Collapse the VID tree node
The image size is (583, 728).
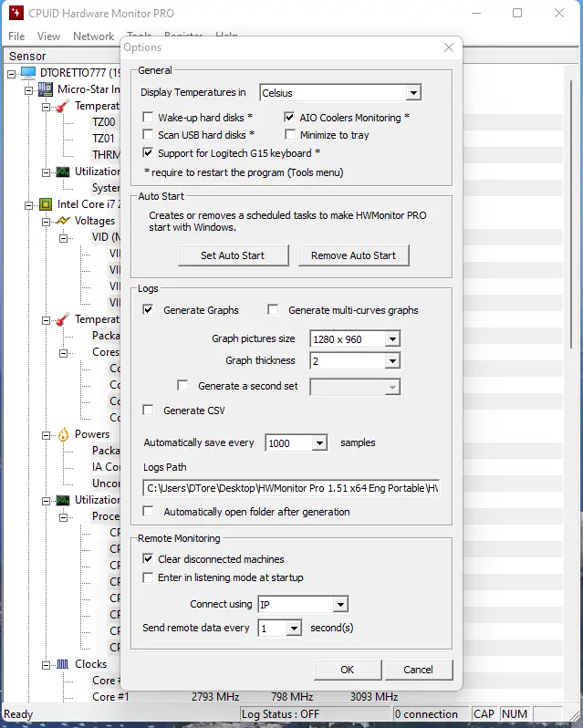coord(63,238)
